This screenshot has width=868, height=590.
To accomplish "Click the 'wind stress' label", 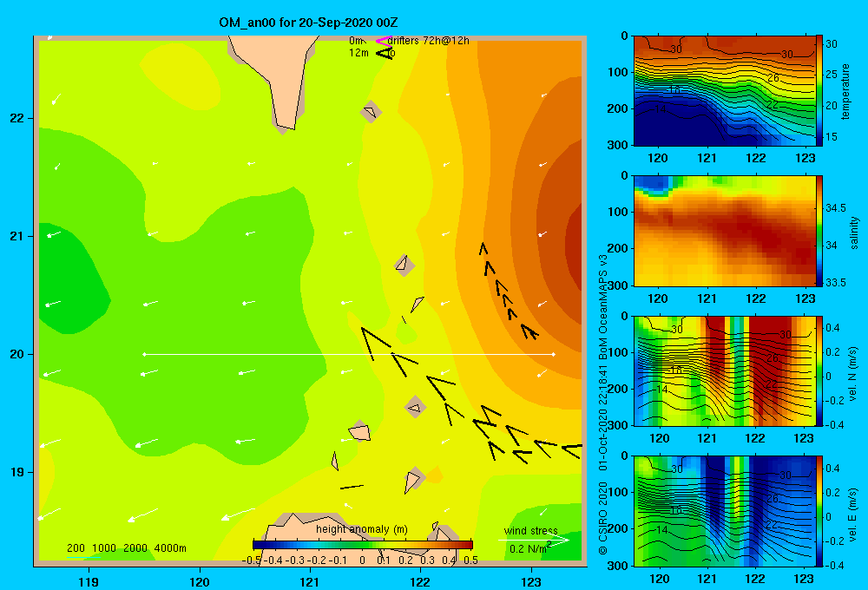I will pyautogui.click(x=531, y=530).
